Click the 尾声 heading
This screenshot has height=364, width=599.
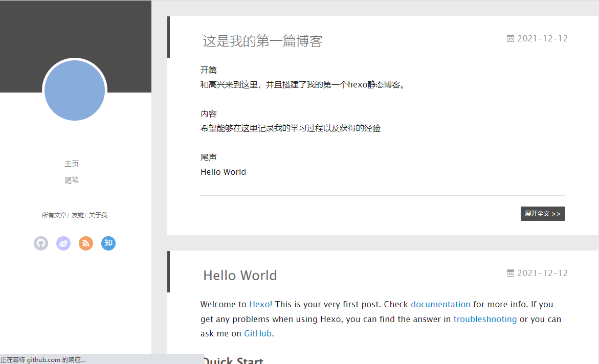pyautogui.click(x=209, y=157)
